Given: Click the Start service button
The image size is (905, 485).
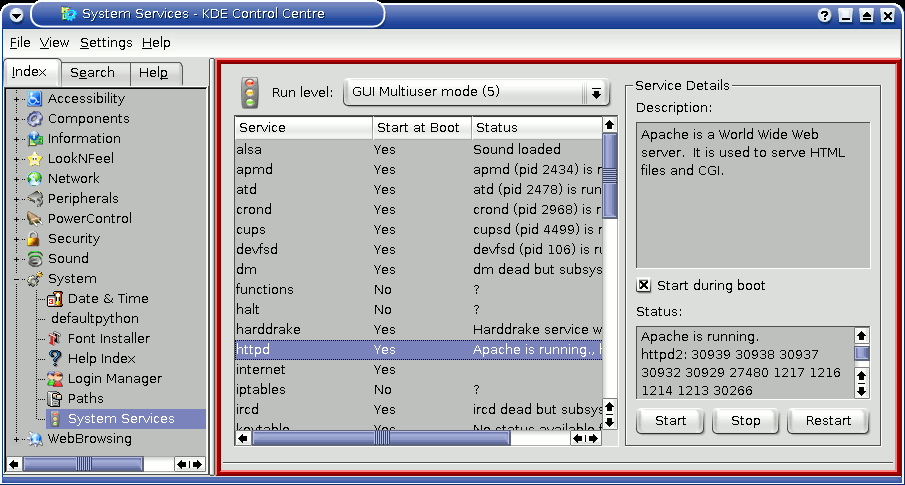Looking at the screenshot, I should tap(670, 421).
